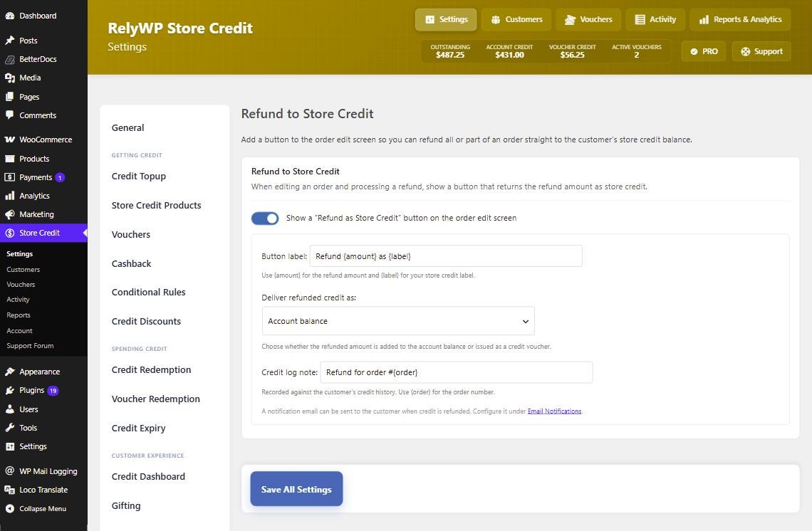Screen dimensions: 812x531
Task: Click the Button label input field
Action: tap(446, 256)
